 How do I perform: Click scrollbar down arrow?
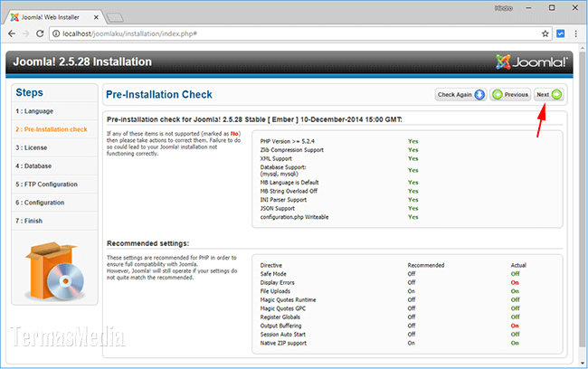(x=583, y=363)
